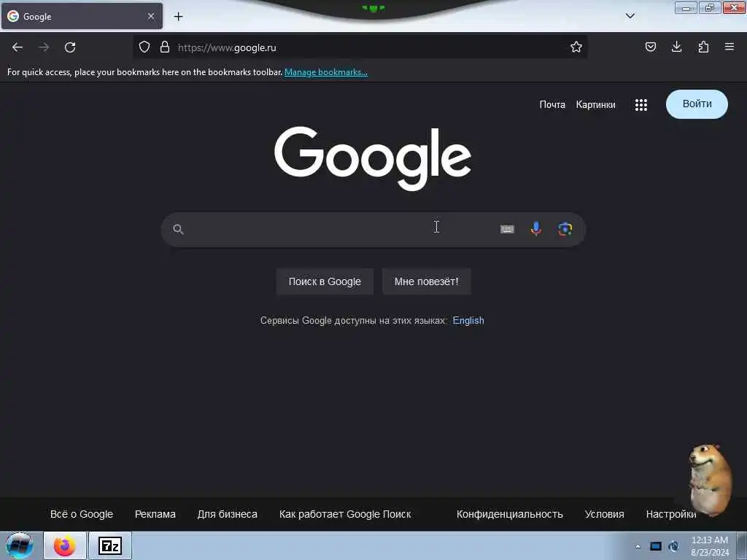747x560 pixels.
Task: Click the Мне повезёт! button
Action: coord(426,281)
